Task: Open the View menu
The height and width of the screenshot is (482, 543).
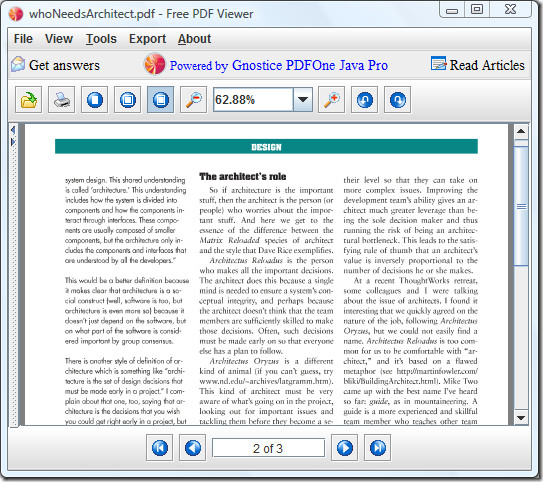Action: [59, 39]
